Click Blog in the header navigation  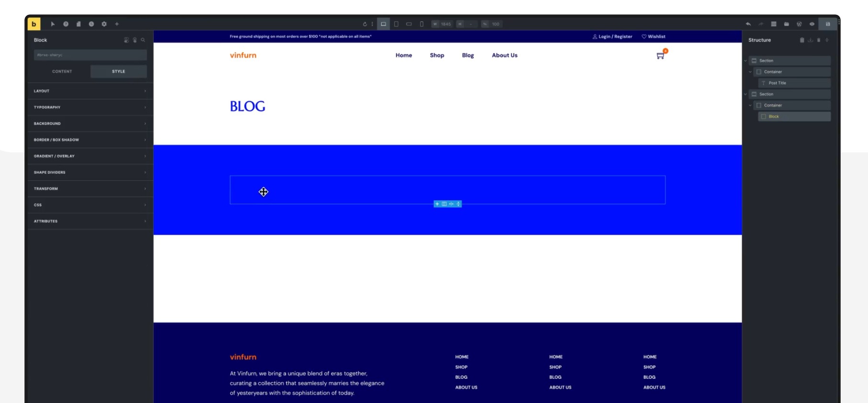pos(468,56)
